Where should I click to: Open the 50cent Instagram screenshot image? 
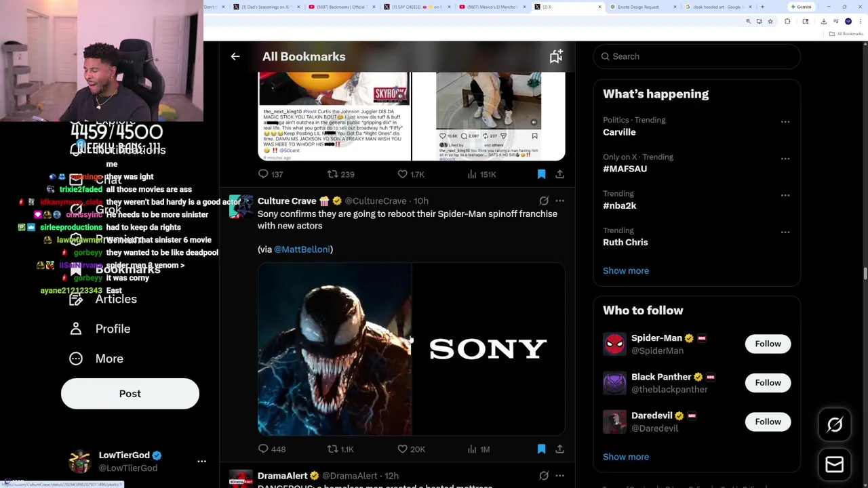coord(334,117)
